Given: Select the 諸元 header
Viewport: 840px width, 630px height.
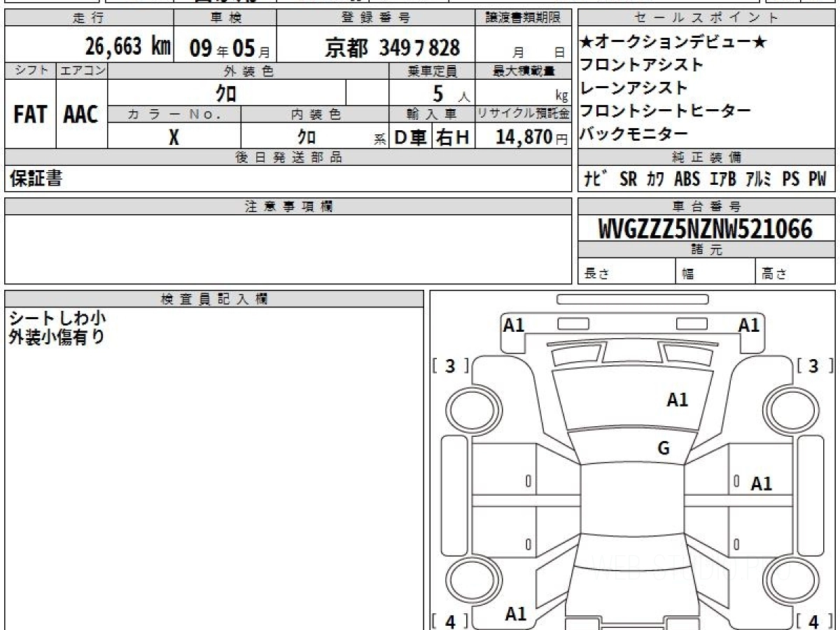Looking at the screenshot, I should 707,251.
